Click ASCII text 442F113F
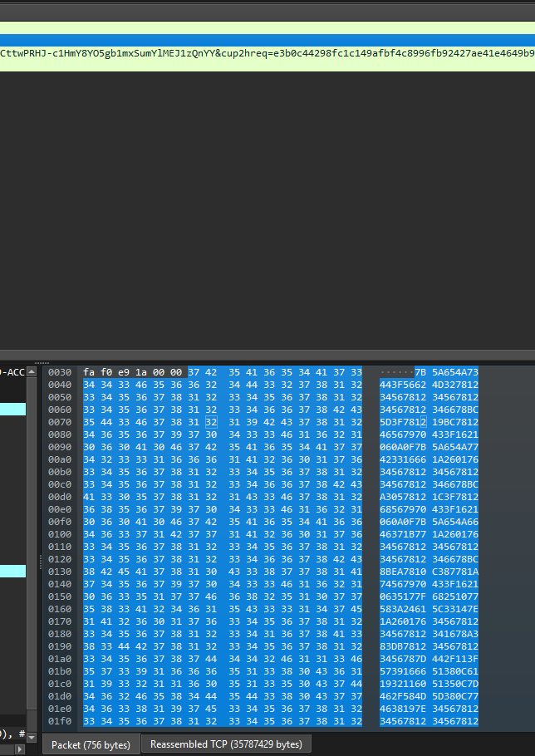Viewport: 535px width, 756px height. point(455,659)
